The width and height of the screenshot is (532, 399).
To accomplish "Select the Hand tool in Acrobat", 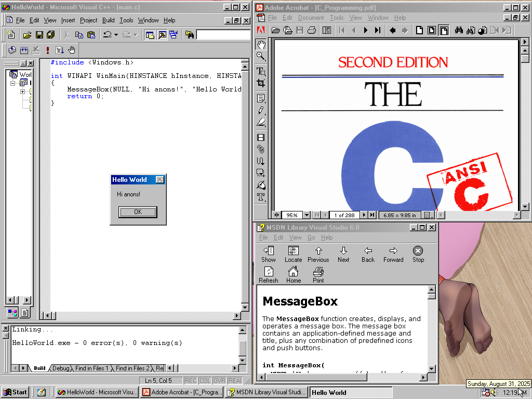I will click(261, 45).
